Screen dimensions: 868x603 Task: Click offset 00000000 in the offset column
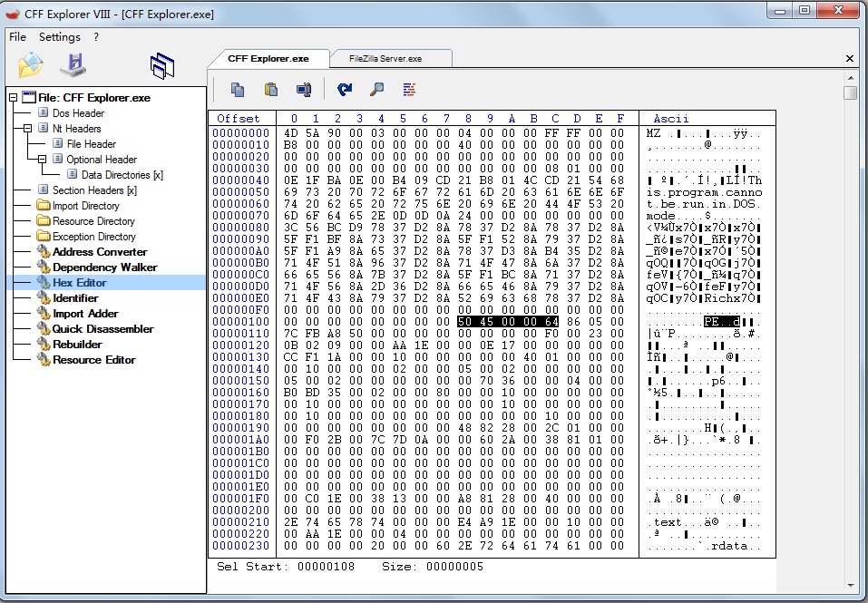[240, 132]
